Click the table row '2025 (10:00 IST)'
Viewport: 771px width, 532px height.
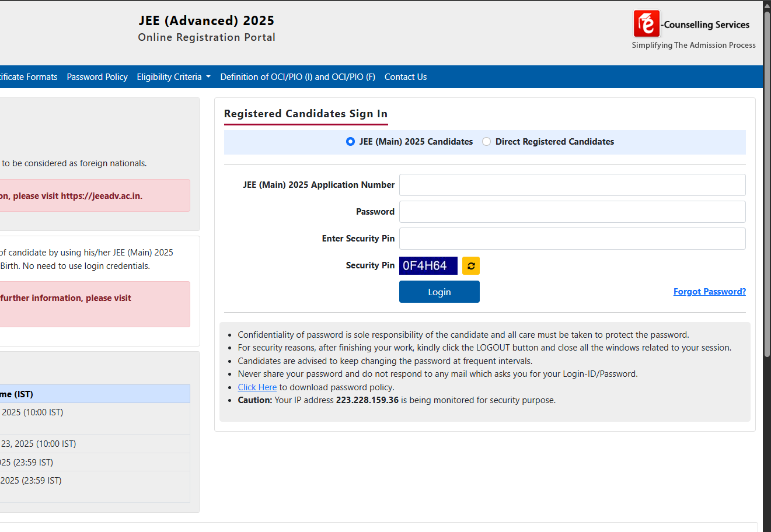point(95,418)
